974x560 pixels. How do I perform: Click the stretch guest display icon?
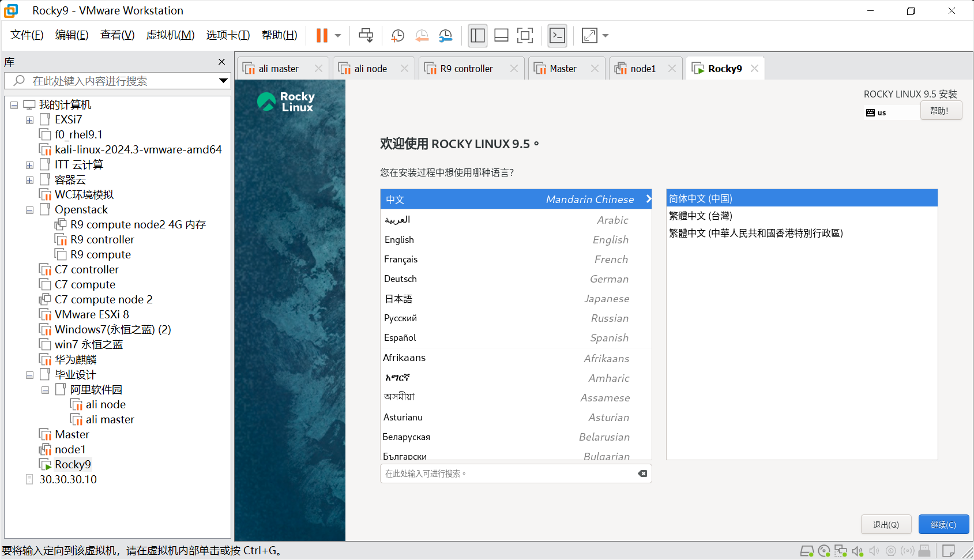coord(589,36)
